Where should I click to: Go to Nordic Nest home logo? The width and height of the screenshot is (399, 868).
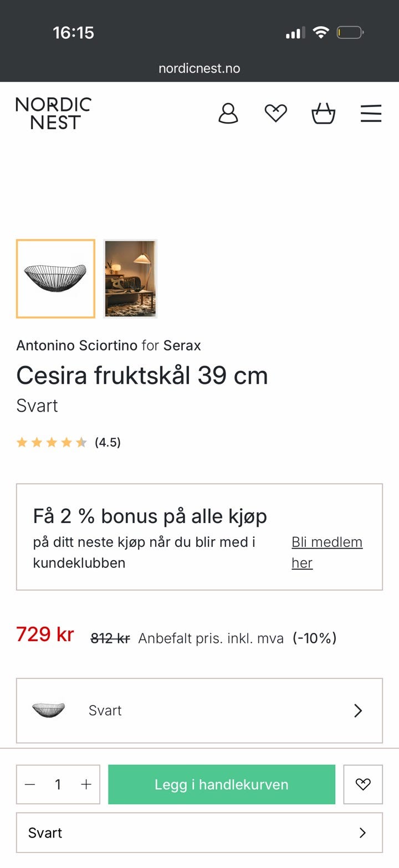53,113
